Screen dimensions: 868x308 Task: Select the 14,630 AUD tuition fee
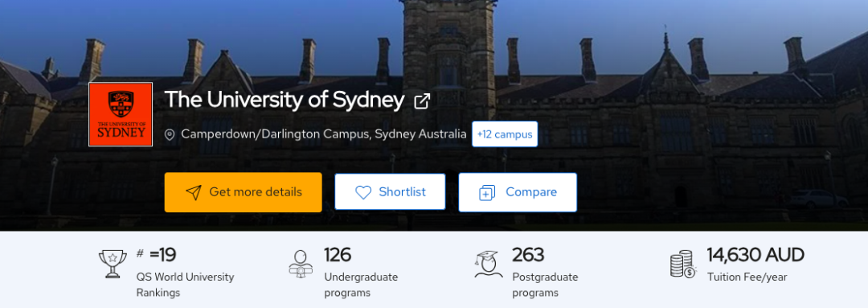[755, 255]
